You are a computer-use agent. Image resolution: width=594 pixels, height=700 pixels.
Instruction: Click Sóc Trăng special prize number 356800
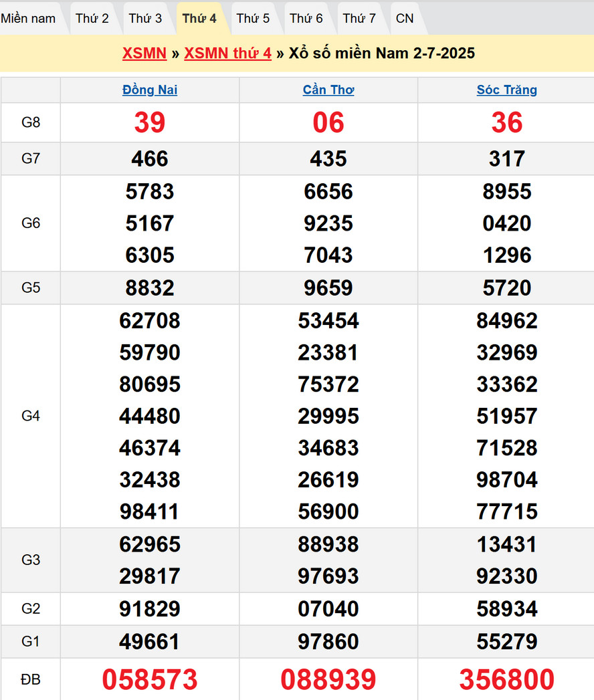tap(506, 679)
